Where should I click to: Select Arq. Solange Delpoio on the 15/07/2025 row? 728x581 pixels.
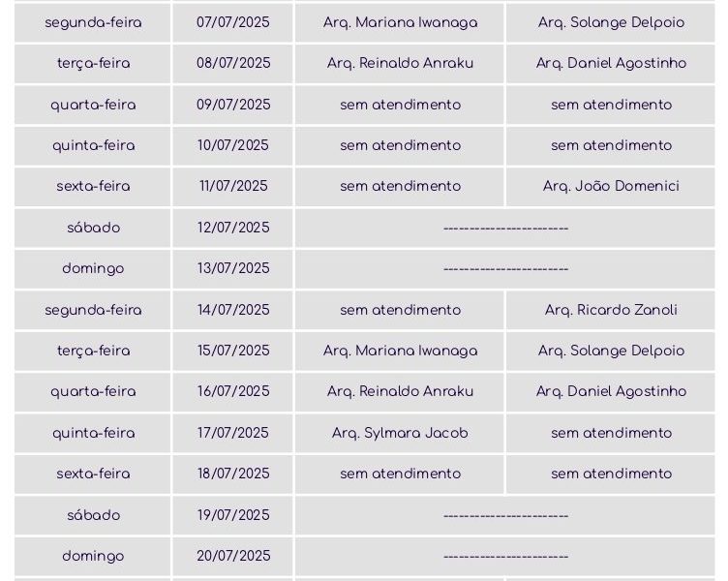coord(611,351)
